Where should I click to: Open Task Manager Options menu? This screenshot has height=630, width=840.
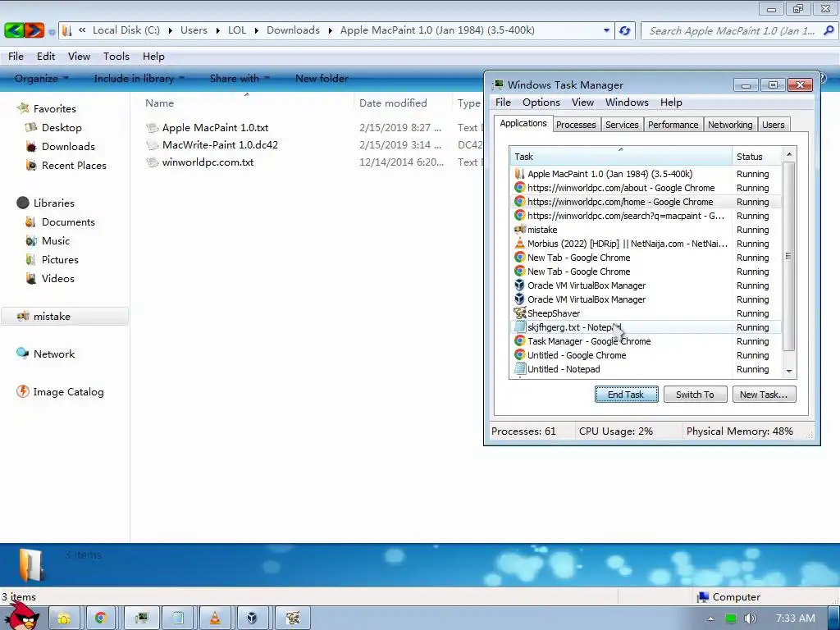(x=541, y=103)
